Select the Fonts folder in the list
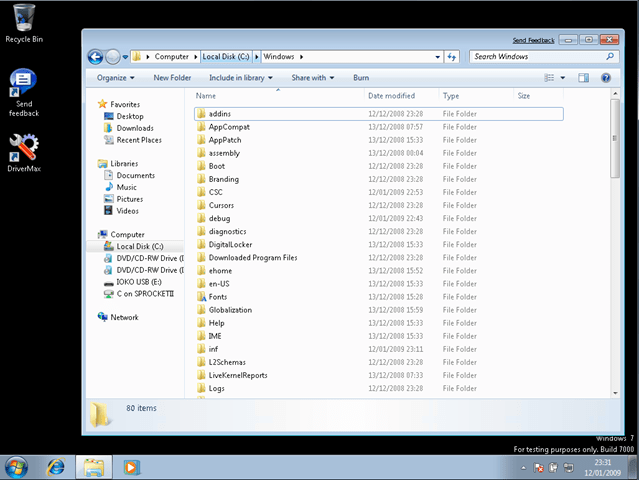 click(x=217, y=297)
